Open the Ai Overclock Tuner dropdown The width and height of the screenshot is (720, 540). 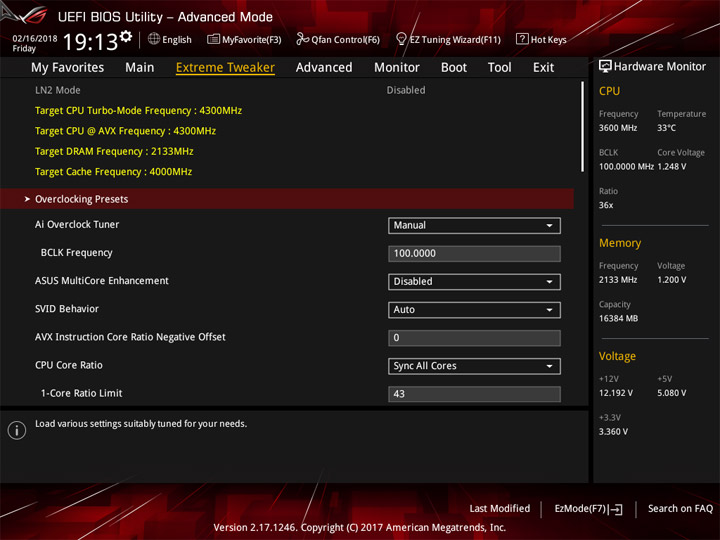(x=474, y=225)
